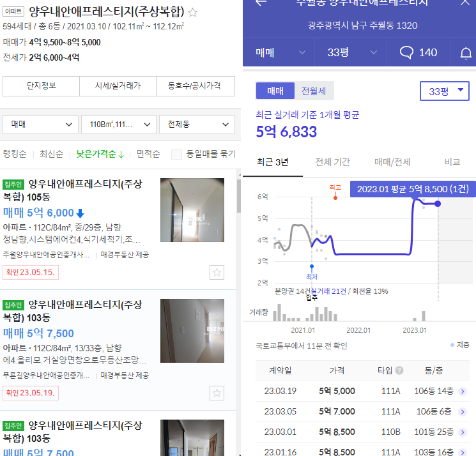Click the notification bell icon
Viewport: 476px width, 456px height.
(466, 53)
